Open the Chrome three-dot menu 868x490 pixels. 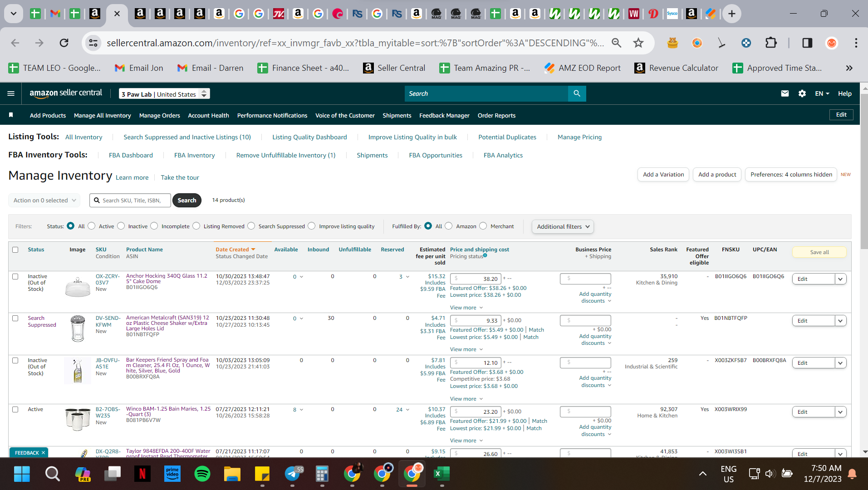(856, 43)
